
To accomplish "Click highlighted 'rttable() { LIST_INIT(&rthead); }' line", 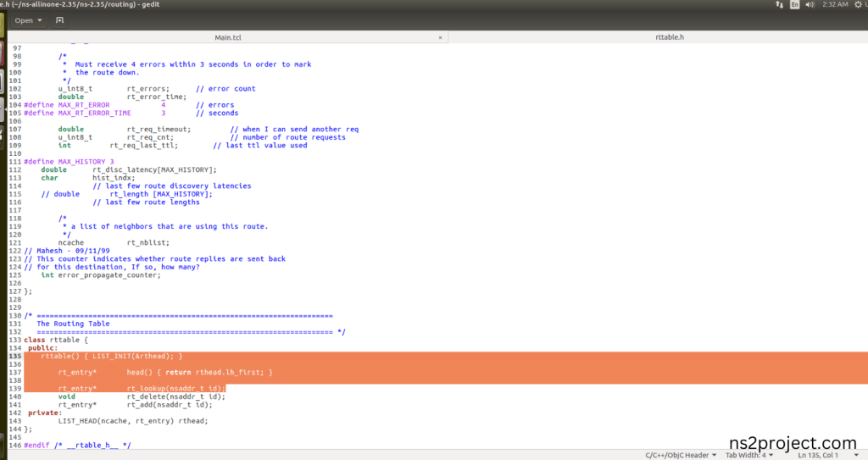I will 111,356.
